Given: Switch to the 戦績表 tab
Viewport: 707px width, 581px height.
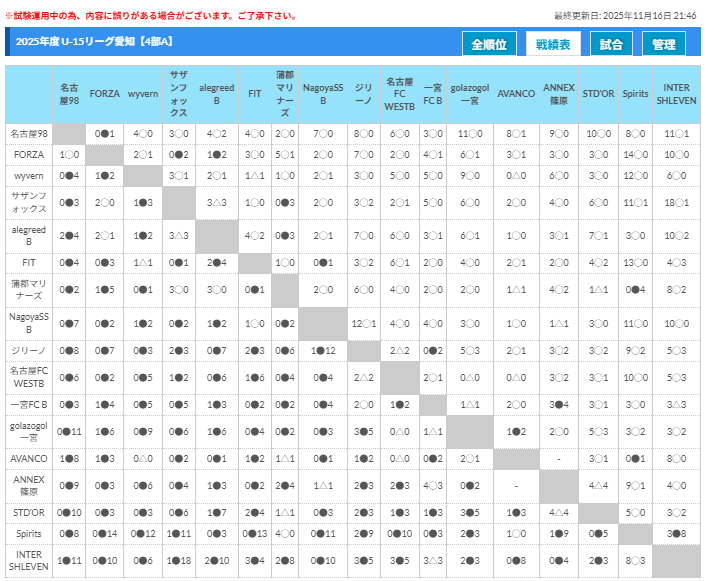Looking at the screenshot, I should point(552,44).
